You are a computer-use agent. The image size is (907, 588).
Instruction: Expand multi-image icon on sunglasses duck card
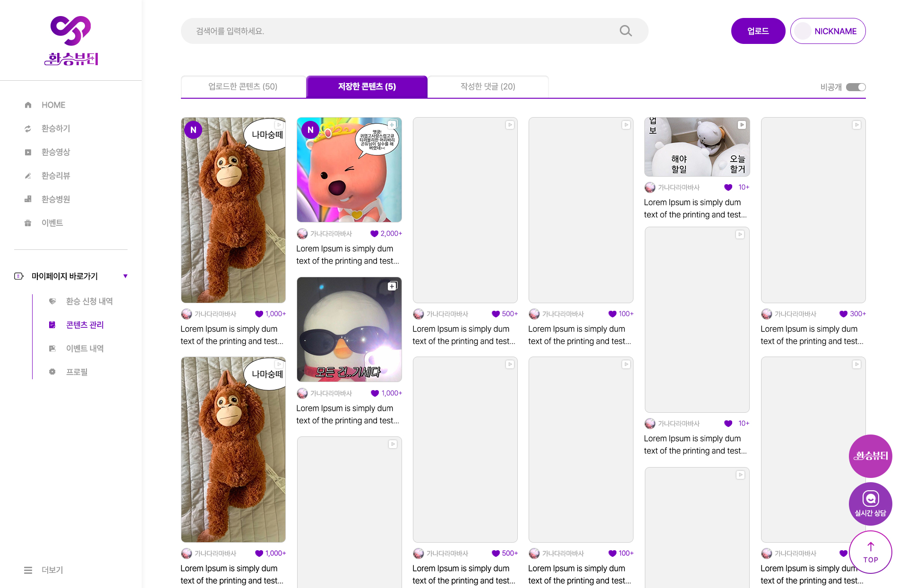click(392, 286)
